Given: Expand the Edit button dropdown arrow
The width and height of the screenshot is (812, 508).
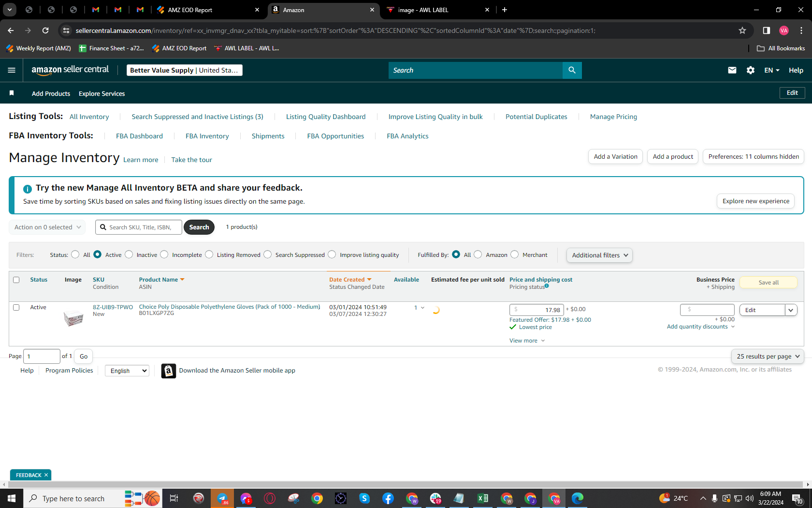Looking at the screenshot, I should pyautogui.click(x=791, y=310).
